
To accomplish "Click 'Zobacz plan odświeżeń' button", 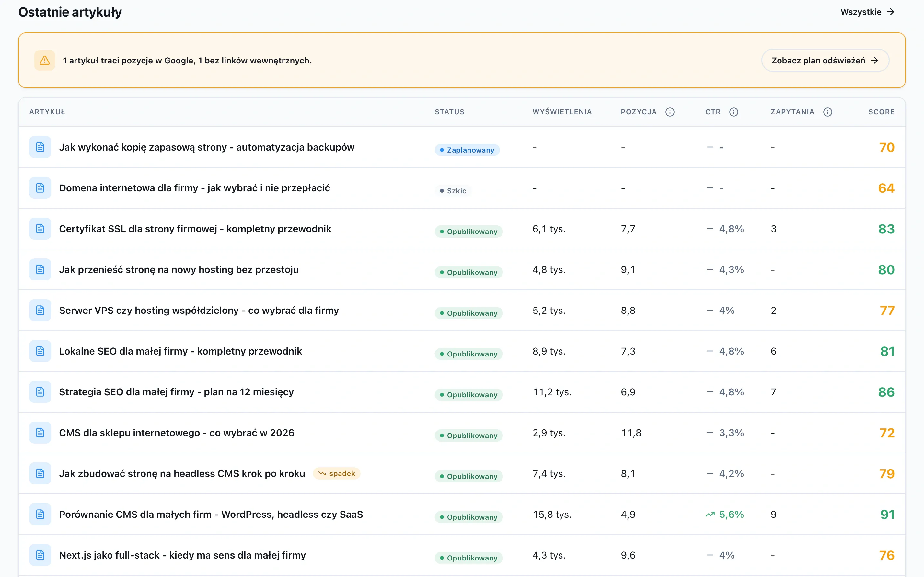I will (x=825, y=60).
